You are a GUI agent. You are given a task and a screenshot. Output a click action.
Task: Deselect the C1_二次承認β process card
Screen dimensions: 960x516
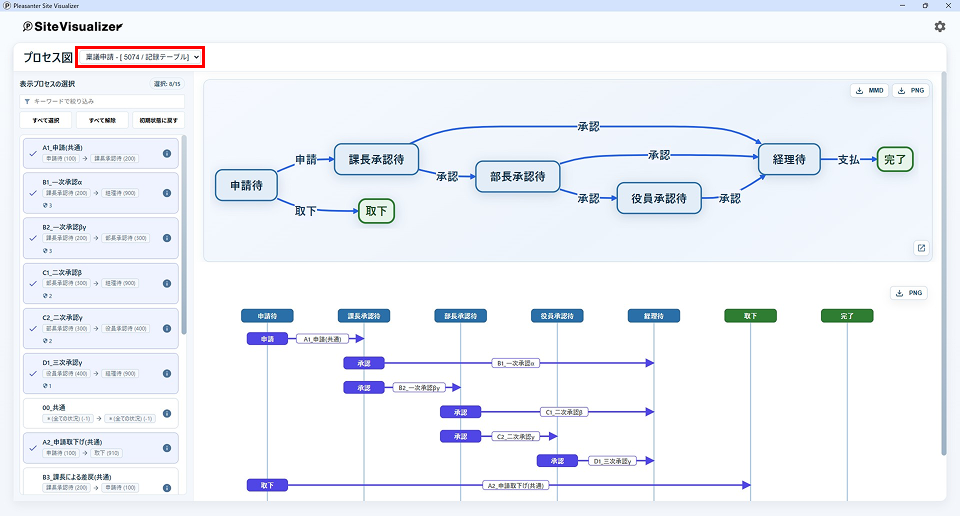pos(100,283)
